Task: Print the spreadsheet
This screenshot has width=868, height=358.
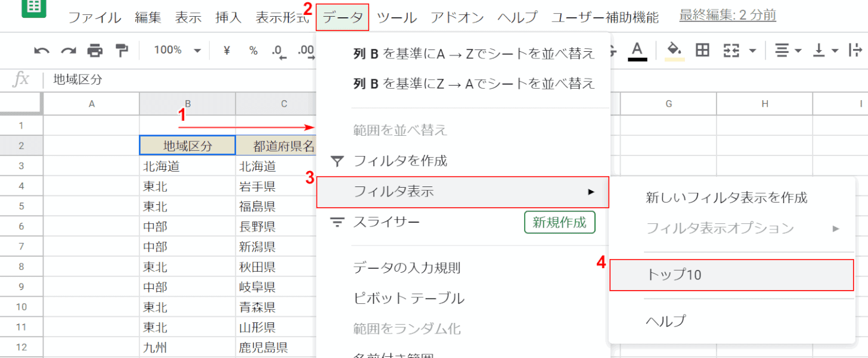Action: pos(95,51)
